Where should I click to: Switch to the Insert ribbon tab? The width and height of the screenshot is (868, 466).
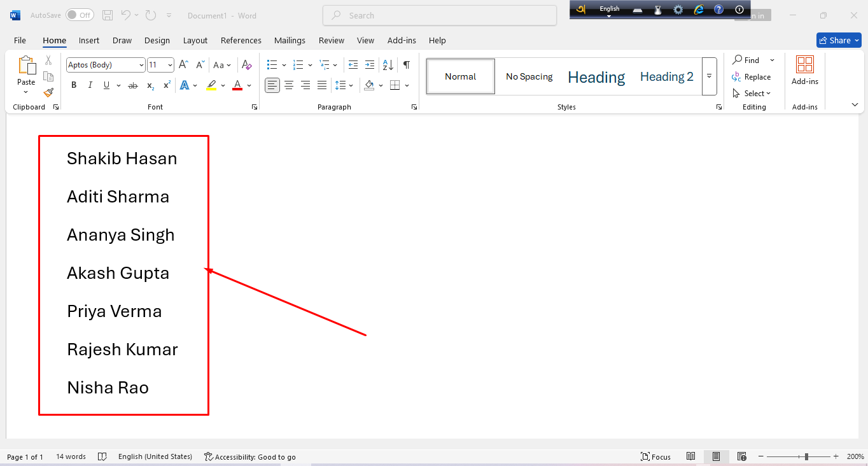pos(88,40)
